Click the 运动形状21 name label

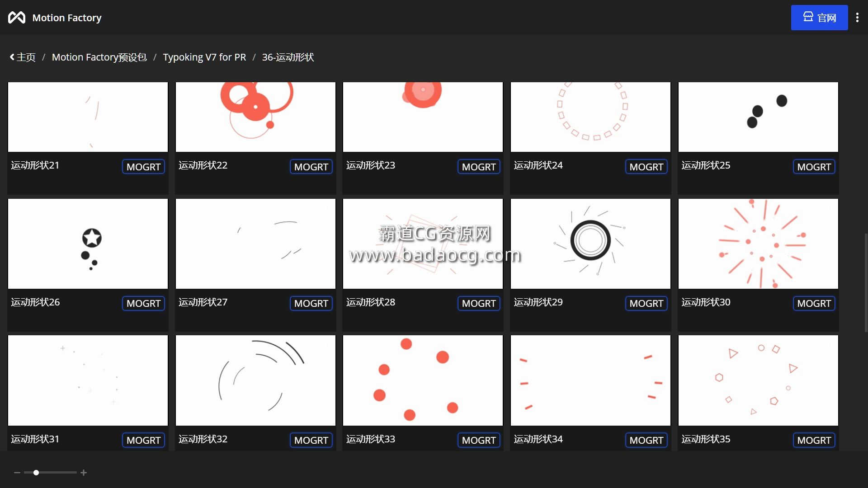point(35,165)
